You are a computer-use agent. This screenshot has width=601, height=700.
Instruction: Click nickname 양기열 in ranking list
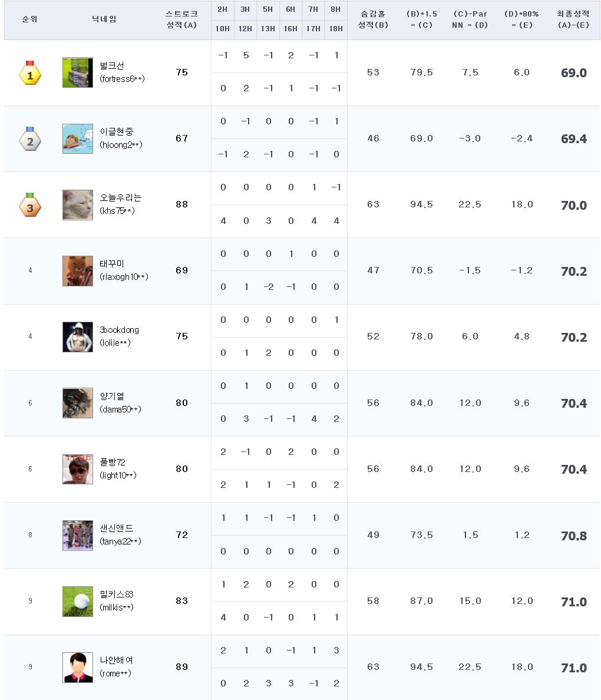point(112,397)
